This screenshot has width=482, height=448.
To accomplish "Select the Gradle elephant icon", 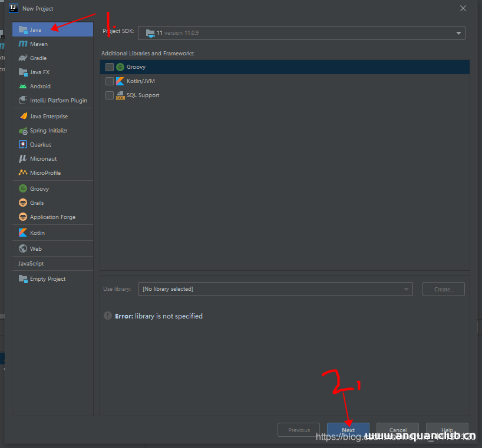I will click(x=23, y=58).
